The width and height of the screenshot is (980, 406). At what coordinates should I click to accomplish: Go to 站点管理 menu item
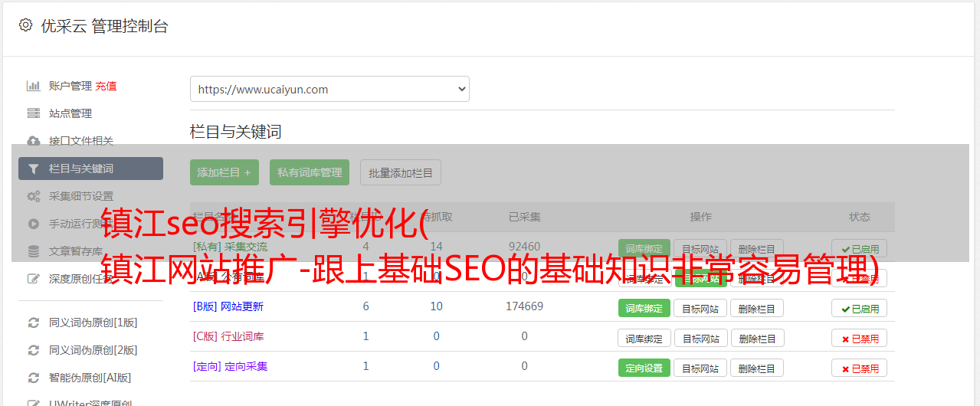pyautogui.click(x=70, y=113)
